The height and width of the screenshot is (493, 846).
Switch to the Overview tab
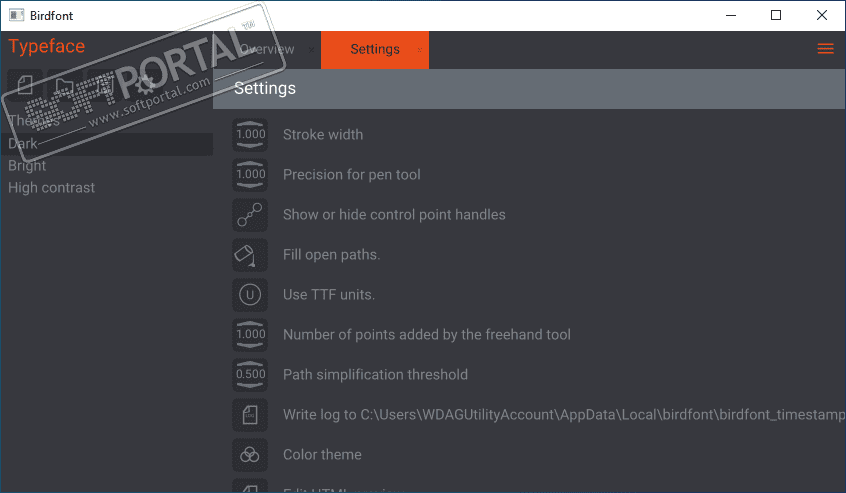[267, 49]
